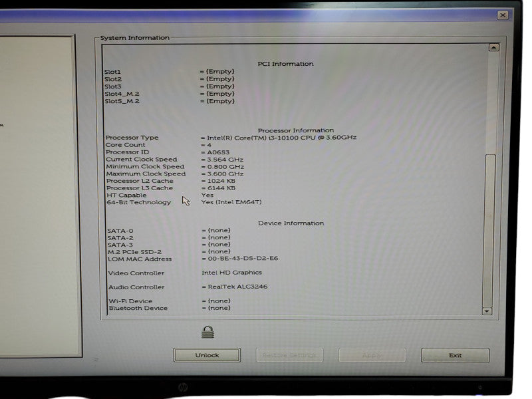Click the Maximum Clock Speed label
Screen dimensions: 532x399
coord(146,174)
